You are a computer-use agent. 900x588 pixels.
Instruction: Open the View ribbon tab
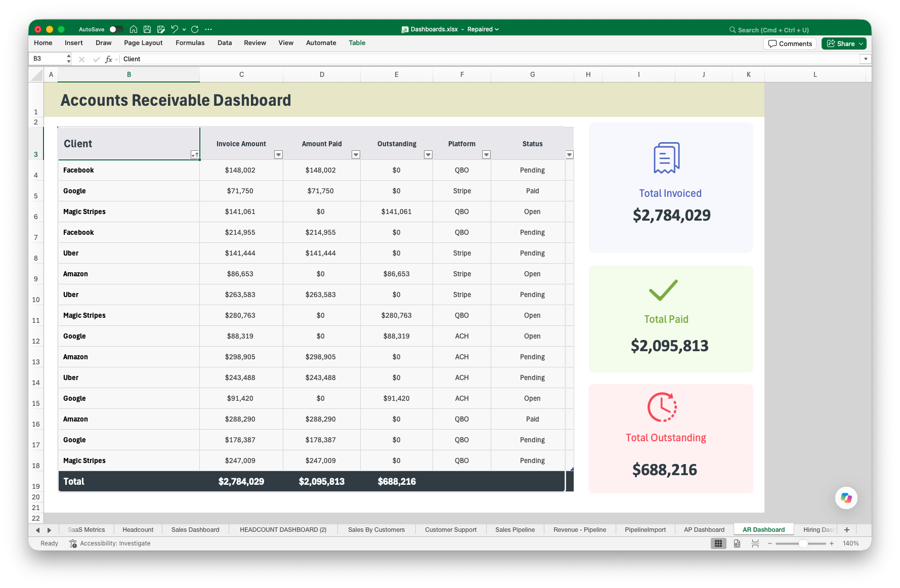[286, 43]
